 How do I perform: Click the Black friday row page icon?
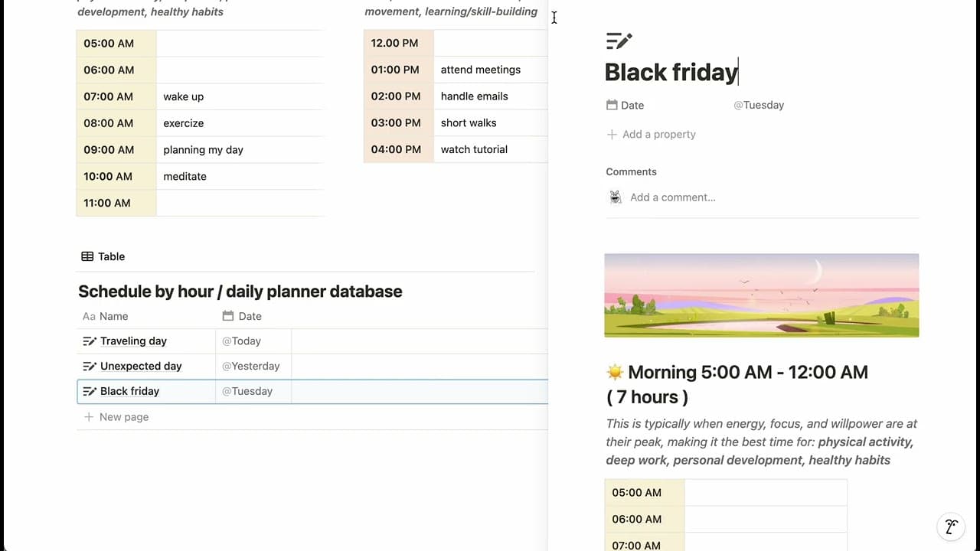(90, 392)
